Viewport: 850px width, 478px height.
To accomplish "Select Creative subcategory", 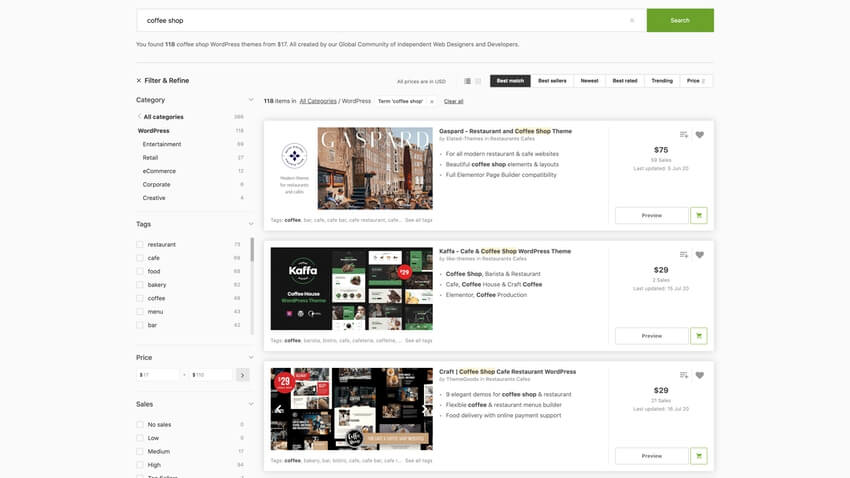I will 154,198.
